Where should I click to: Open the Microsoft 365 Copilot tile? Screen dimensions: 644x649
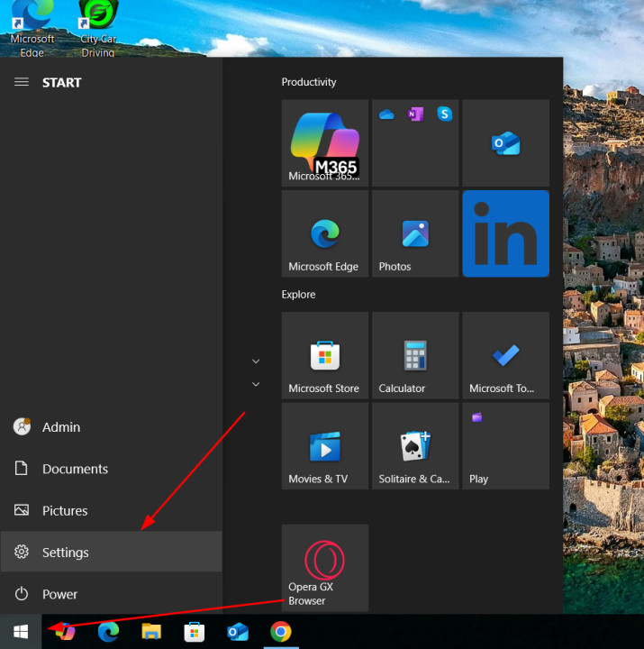click(x=324, y=142)
